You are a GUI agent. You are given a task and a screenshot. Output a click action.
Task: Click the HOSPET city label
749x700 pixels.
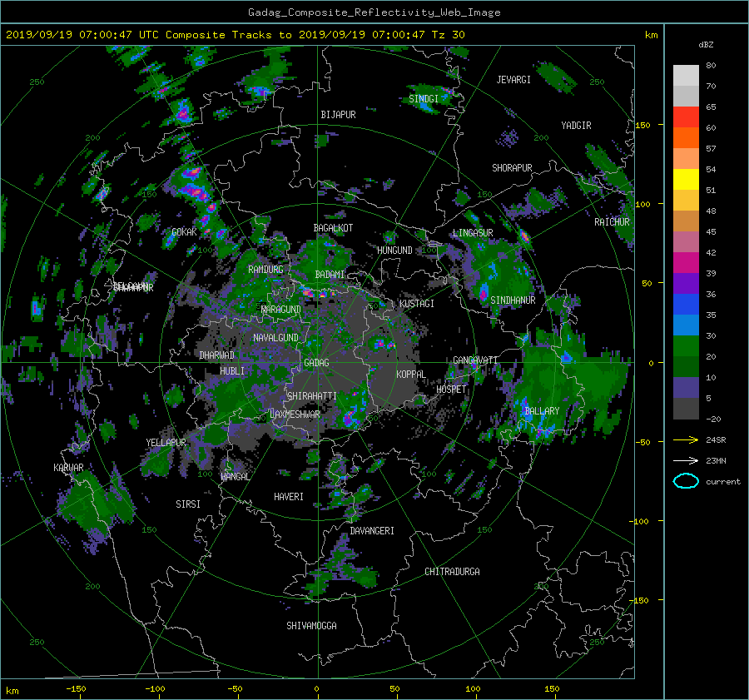pos(451,390)
